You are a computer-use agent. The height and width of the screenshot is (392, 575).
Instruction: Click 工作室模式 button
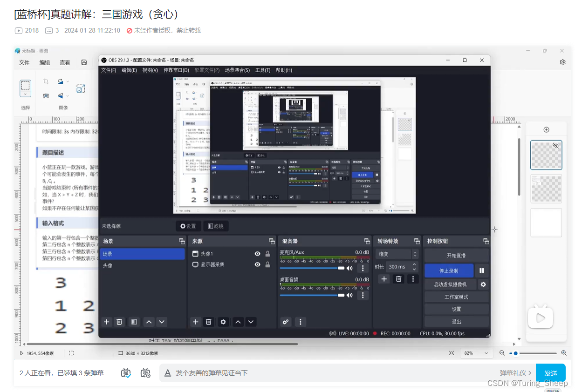coord(456,297)
